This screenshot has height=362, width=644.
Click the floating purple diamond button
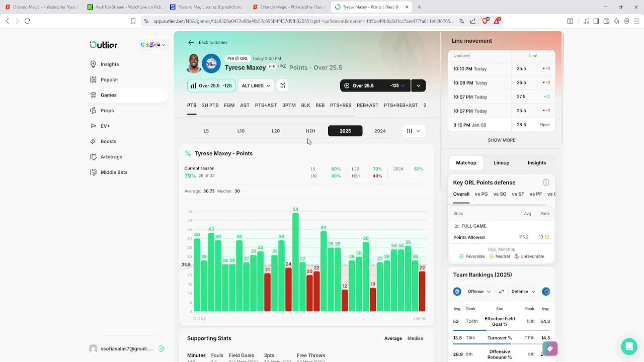pyautogui.click(x=550, y=348)
